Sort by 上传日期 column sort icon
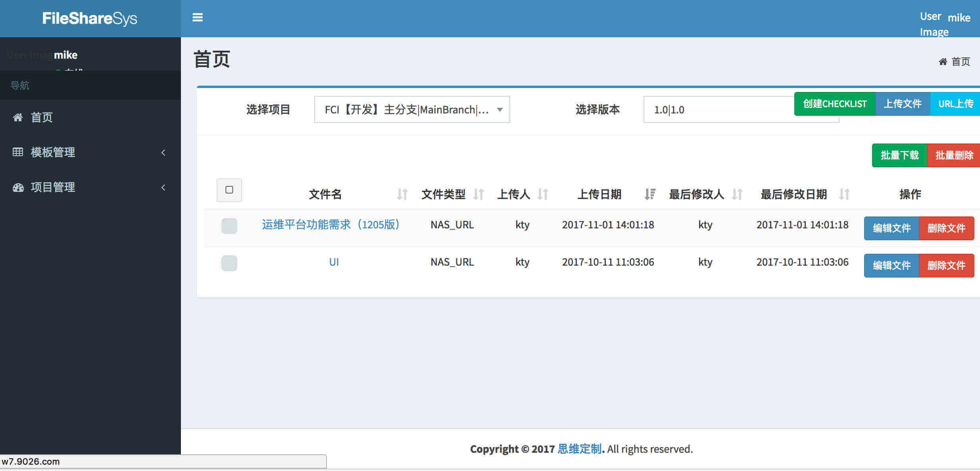 [x=649, y=194]
